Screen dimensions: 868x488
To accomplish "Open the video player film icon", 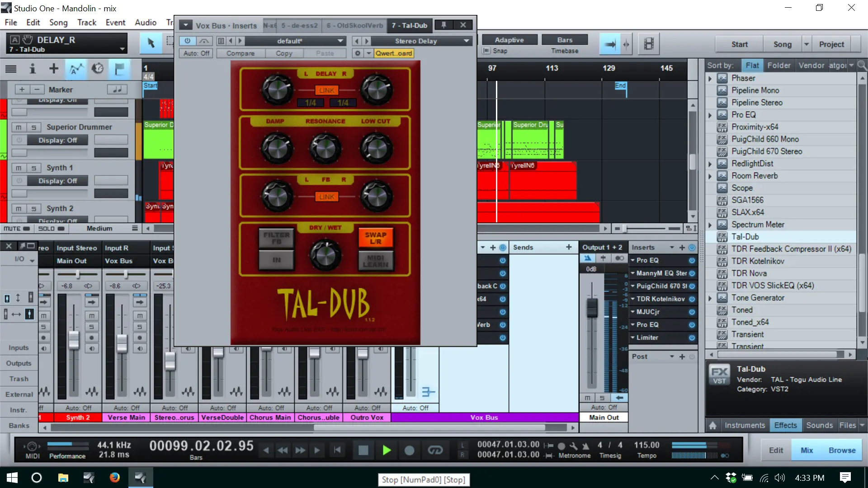I will coord(649,44).
